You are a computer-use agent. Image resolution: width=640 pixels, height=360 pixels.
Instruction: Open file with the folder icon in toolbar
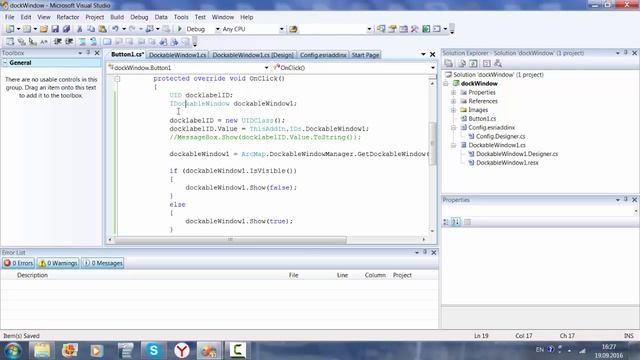coord(43,29)
